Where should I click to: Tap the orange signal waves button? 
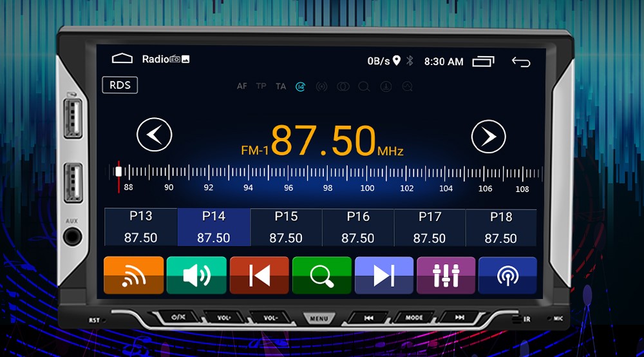point(133,275)
